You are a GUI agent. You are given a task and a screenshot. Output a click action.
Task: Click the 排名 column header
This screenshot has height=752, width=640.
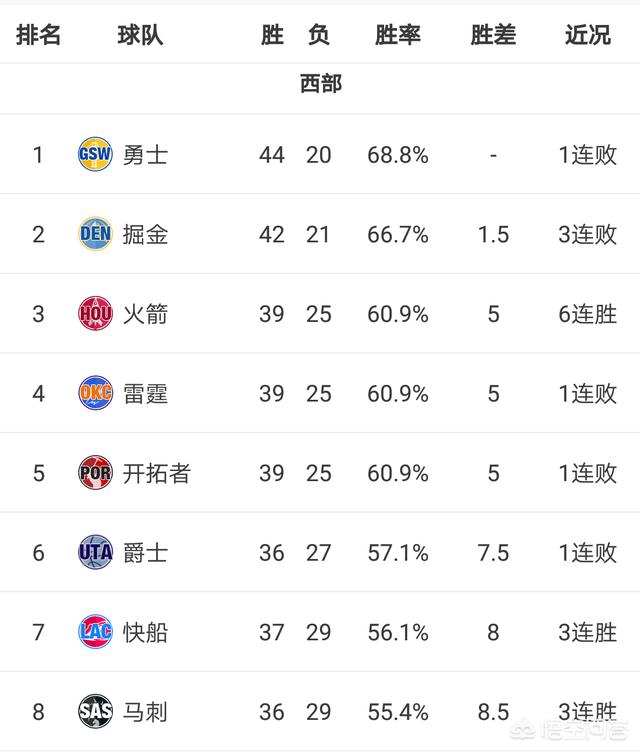[38, 35]
